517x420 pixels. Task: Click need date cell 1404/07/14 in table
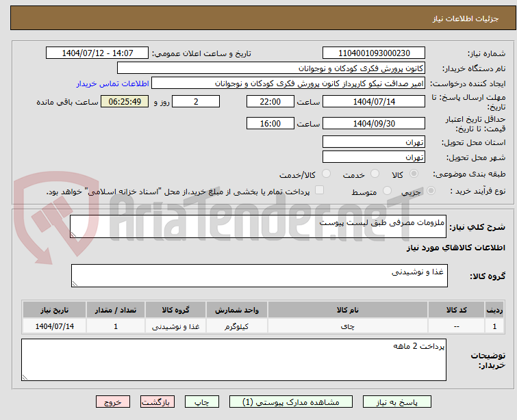click(54, 326)
